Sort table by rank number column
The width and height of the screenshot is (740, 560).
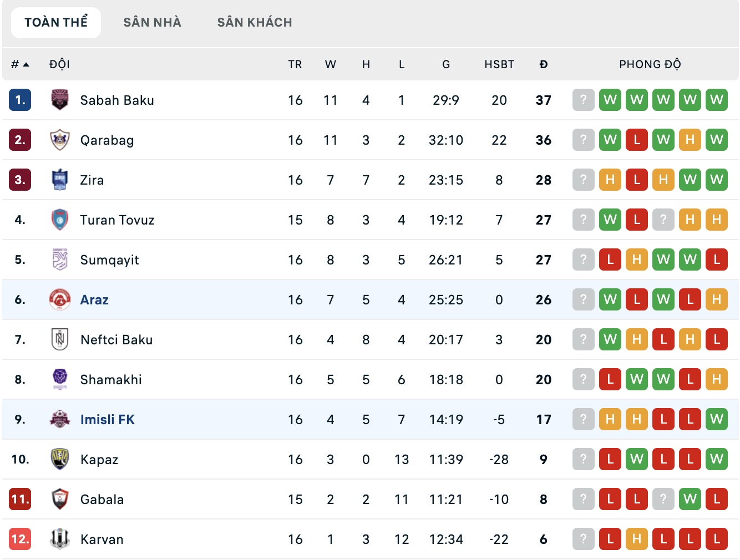point(19,64)
